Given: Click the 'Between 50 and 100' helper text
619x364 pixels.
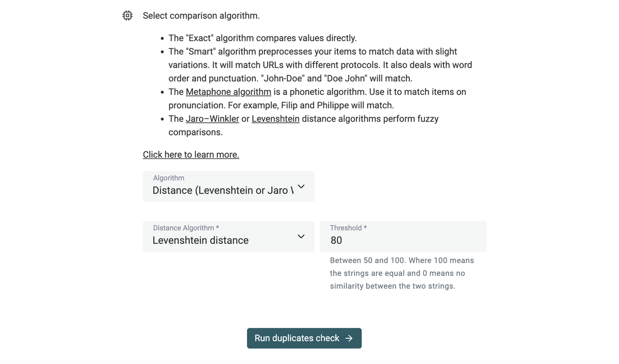Looking at the screenshot, I should click(401, 260).
